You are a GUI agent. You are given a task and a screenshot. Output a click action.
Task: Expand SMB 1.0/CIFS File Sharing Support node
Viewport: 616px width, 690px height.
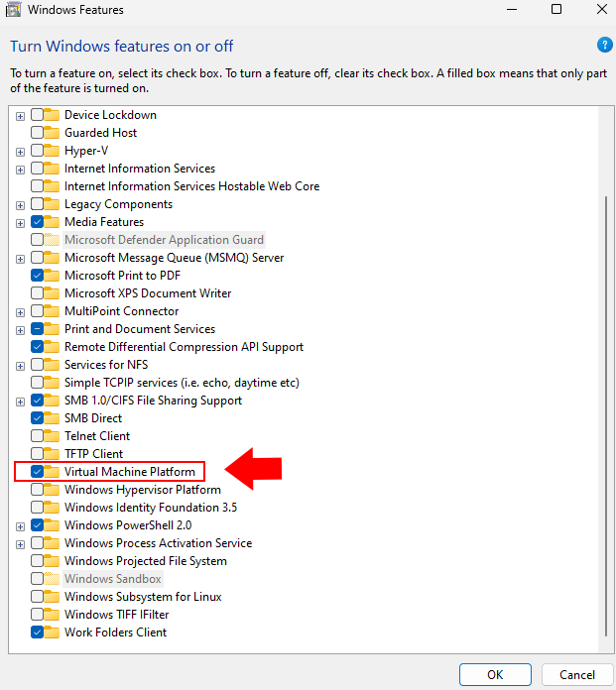pos(20,402)
